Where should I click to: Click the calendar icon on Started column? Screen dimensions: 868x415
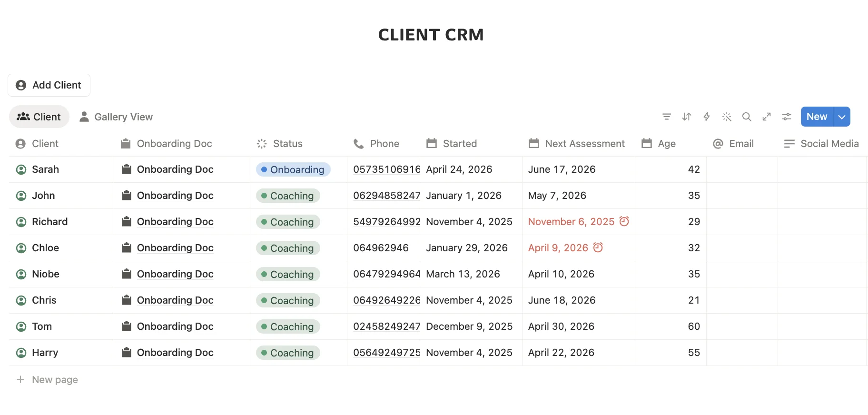(431, 143)
